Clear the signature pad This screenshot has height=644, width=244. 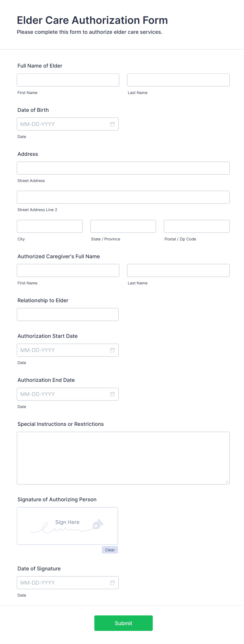(x=110, y=550)
